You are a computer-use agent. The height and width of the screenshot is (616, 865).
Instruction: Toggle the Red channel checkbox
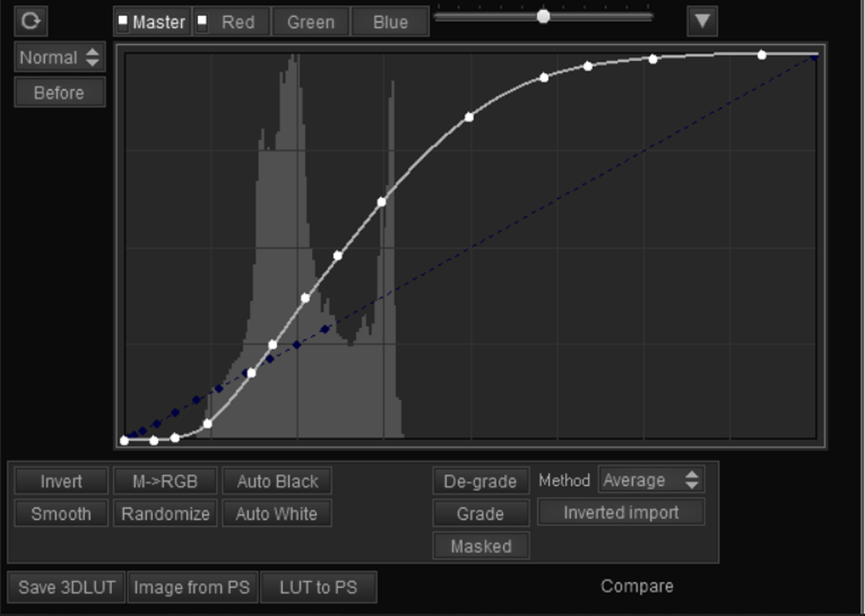tap(203, 22)
